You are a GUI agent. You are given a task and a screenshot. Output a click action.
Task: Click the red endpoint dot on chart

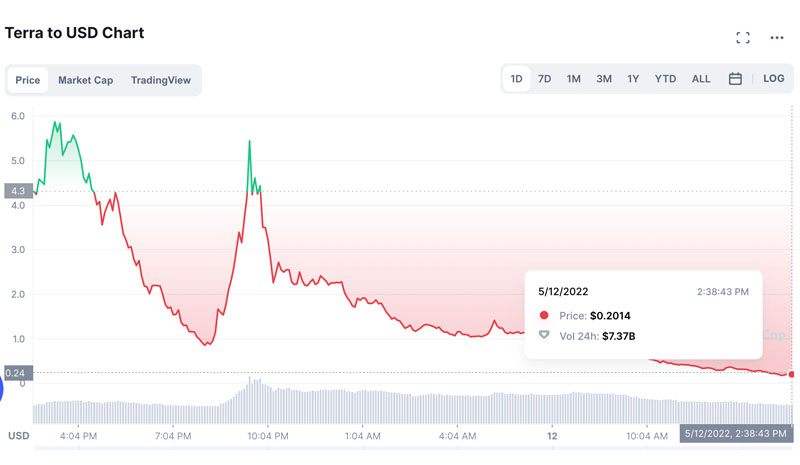791,374
